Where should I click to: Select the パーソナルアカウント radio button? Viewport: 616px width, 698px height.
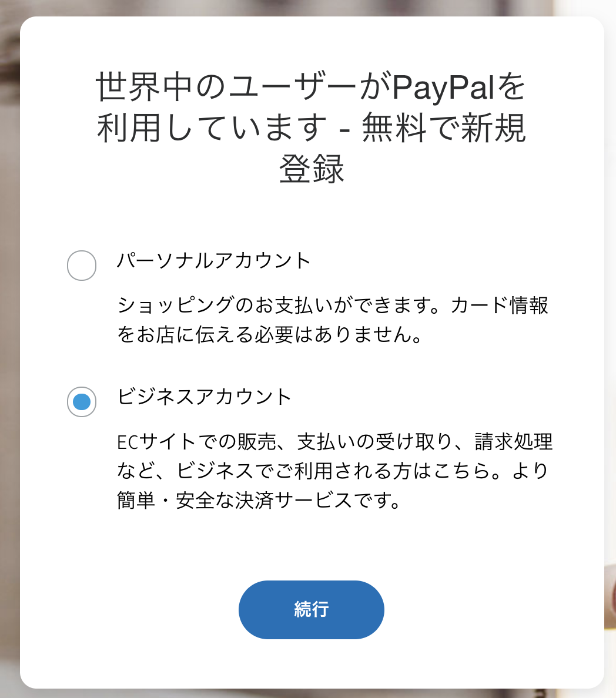pos(82,266)
